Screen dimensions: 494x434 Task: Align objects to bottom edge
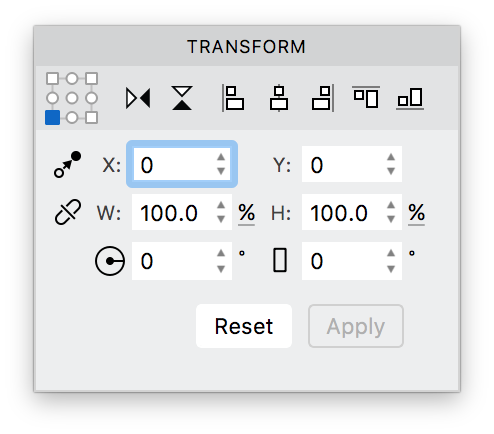[410, 99]
